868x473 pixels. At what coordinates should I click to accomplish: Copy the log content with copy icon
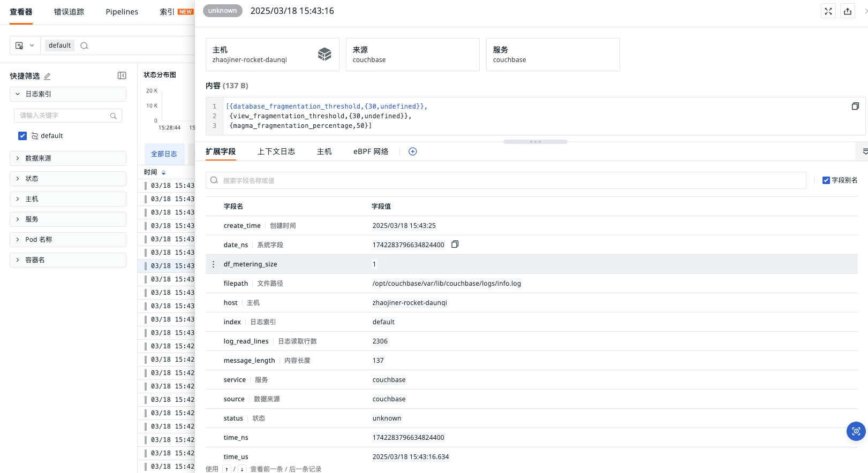pos(855,106)
